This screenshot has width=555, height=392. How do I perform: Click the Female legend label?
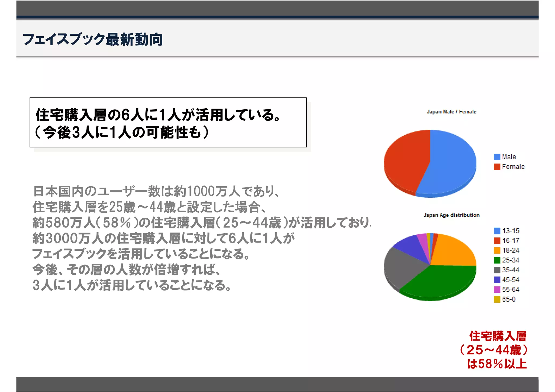point(513,167)
